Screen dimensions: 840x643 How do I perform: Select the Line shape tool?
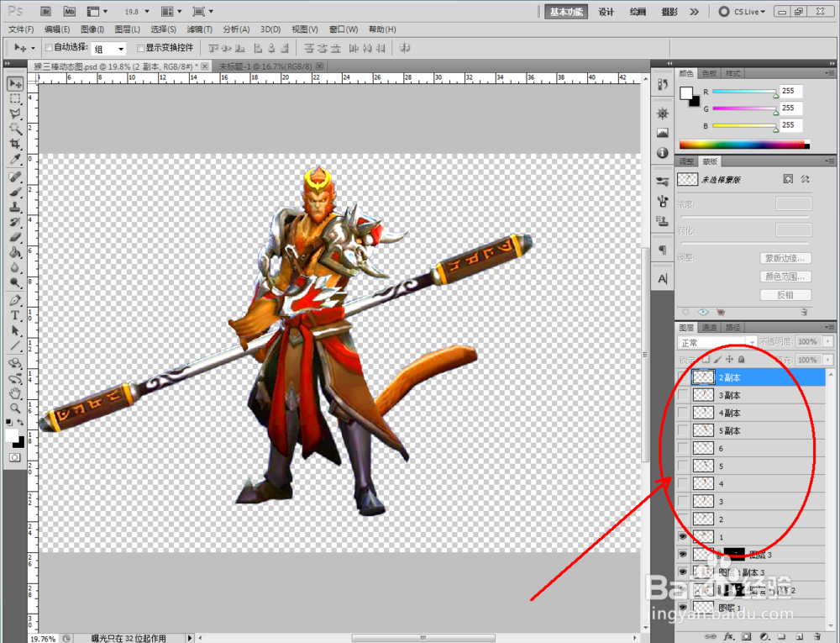(x=15, y=345)
